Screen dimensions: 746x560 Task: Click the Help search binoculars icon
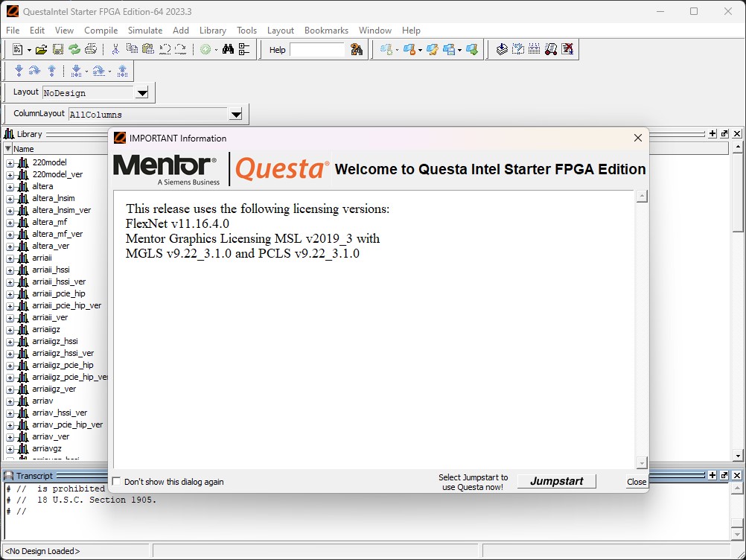point(357,49)
